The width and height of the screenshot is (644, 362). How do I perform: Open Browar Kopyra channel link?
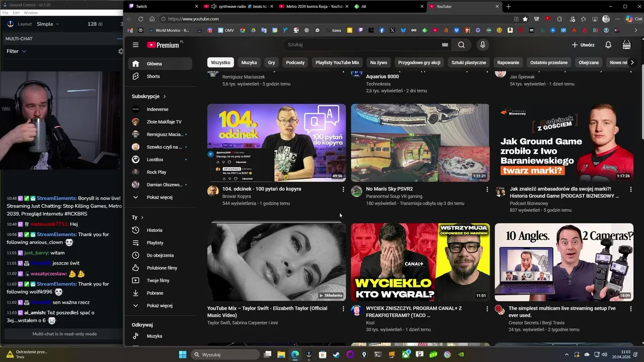point(236,196)
